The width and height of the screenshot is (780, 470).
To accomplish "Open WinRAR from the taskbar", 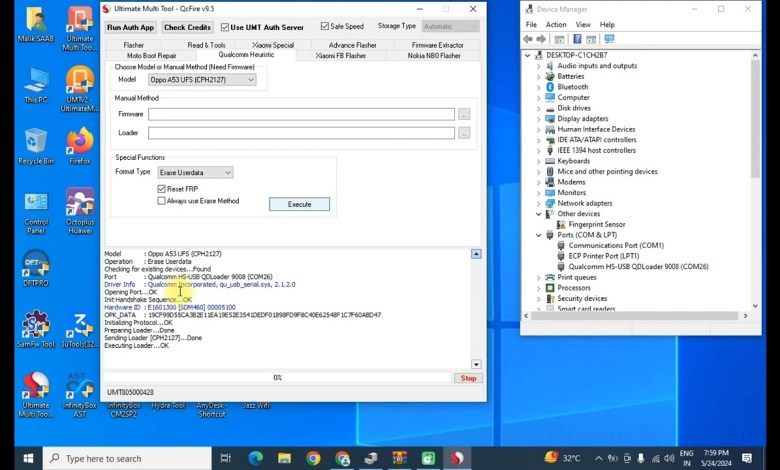I will coord(399,458).
